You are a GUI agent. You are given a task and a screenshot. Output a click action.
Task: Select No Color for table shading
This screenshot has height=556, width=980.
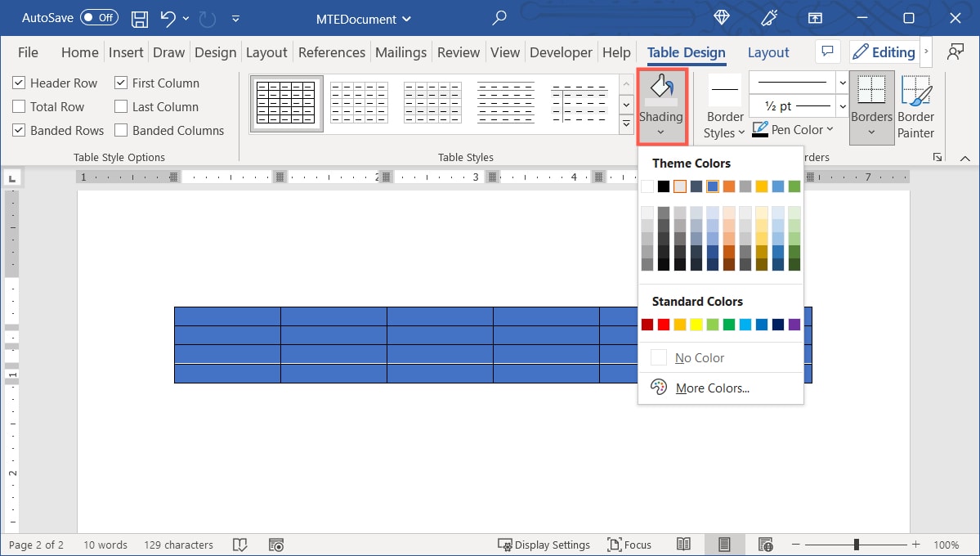[x=700, y=357]
